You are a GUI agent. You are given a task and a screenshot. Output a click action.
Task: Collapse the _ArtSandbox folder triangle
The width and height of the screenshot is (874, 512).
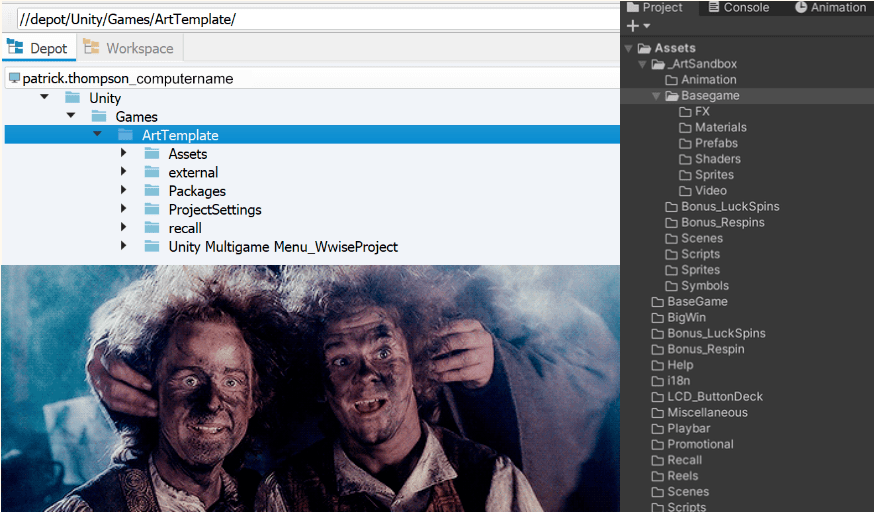coord(643,64)
